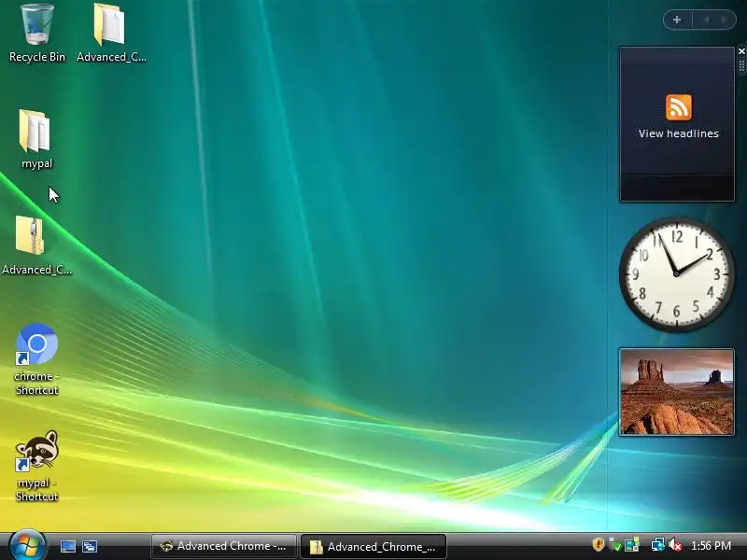The width and height of the screenshot is (747, 560).
Task: Click the sidebar previous gadgets arrow
Action: tap(707, 20)
